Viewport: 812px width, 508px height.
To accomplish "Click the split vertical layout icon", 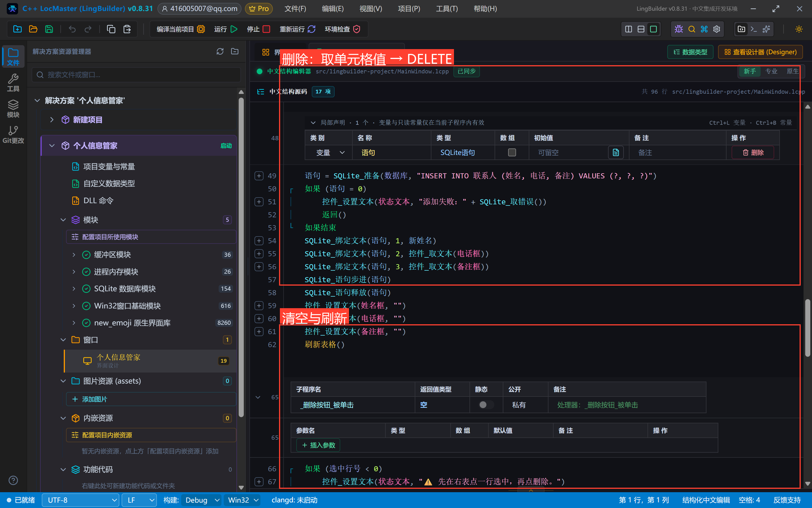I will click(x=628, y=29).
